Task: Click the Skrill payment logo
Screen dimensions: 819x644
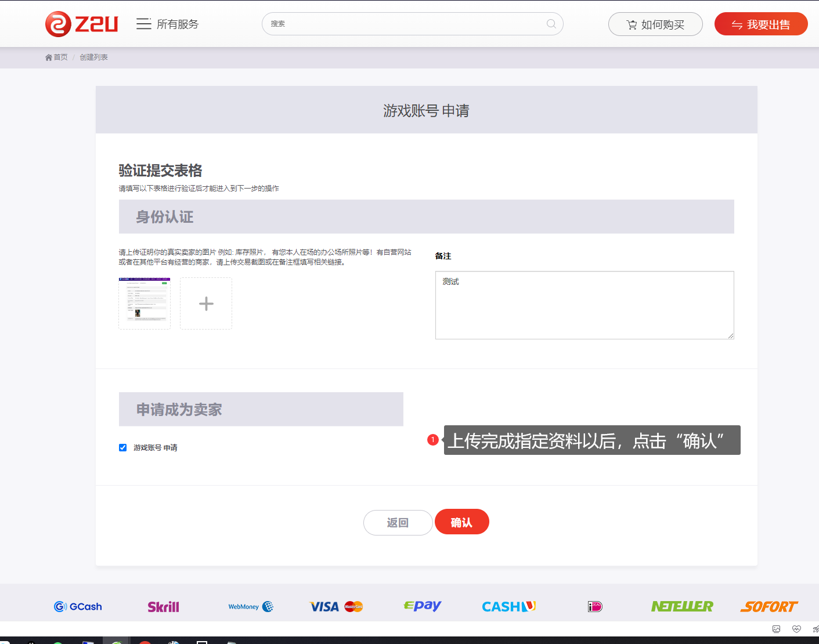Action: [163, 607]
